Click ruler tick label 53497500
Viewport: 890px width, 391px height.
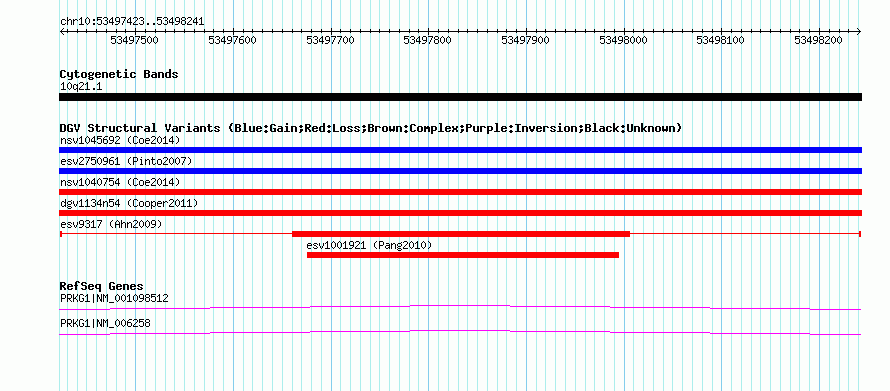tap(135, 40)
